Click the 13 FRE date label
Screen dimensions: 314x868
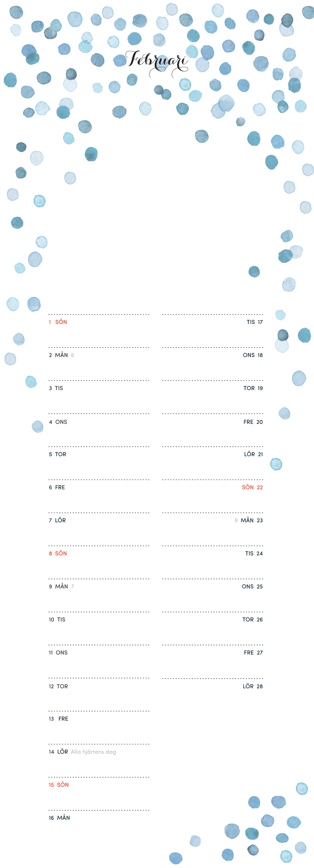point(58,719)
